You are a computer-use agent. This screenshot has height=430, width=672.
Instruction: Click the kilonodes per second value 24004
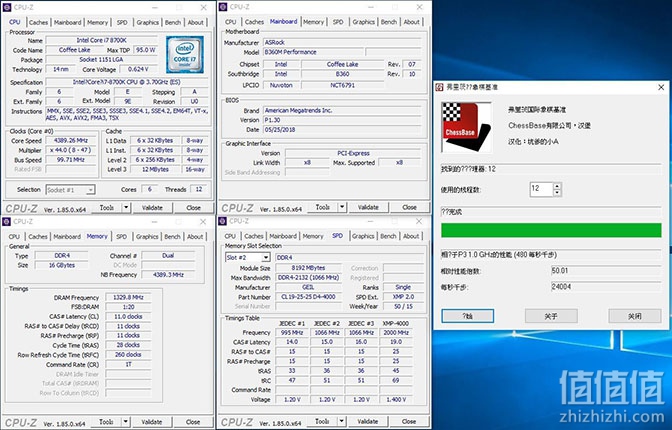pos(606,287)
